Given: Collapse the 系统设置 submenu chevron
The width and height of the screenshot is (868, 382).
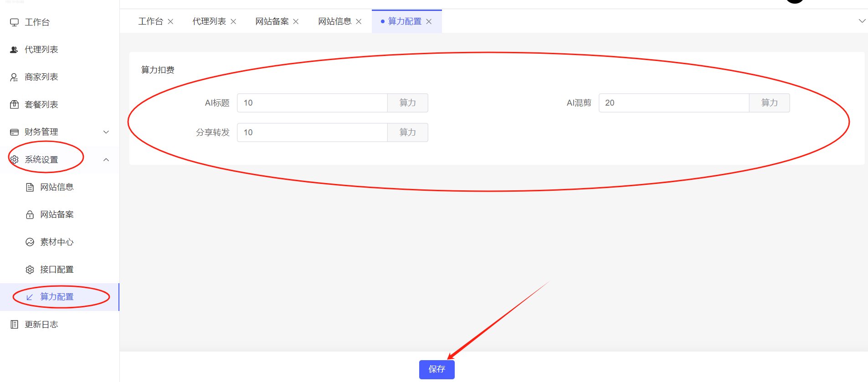Looking at the screenshot, I should (106, 160).
